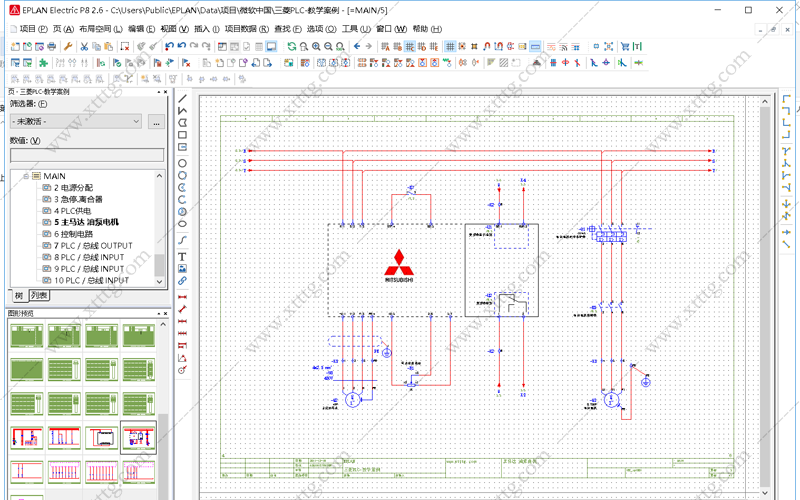Image resolution: width=800 pixels, height=500 pixels.
Task: Click the green refresh view icon
Action: (x=291, y=46)
